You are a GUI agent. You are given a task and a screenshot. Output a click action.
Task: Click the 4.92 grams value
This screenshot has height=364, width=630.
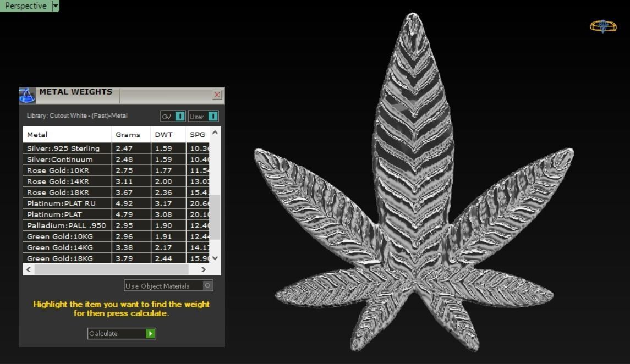[x=124, y=203]
